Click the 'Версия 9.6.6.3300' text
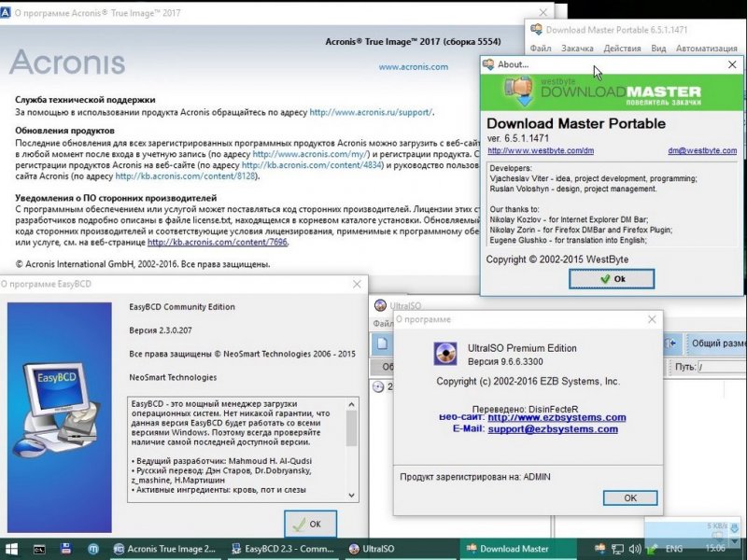 (505, 361)
